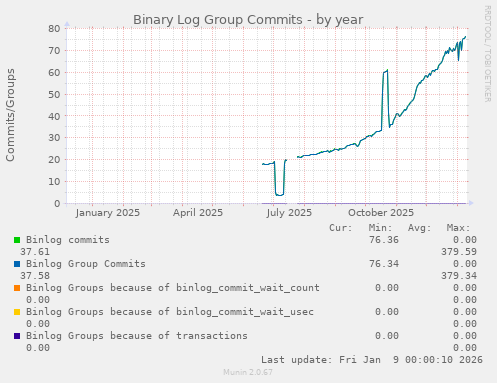Click the value 379.34
Image resolution: width=497 pixels, height=383 pixels.
click(x=459, y=276)
